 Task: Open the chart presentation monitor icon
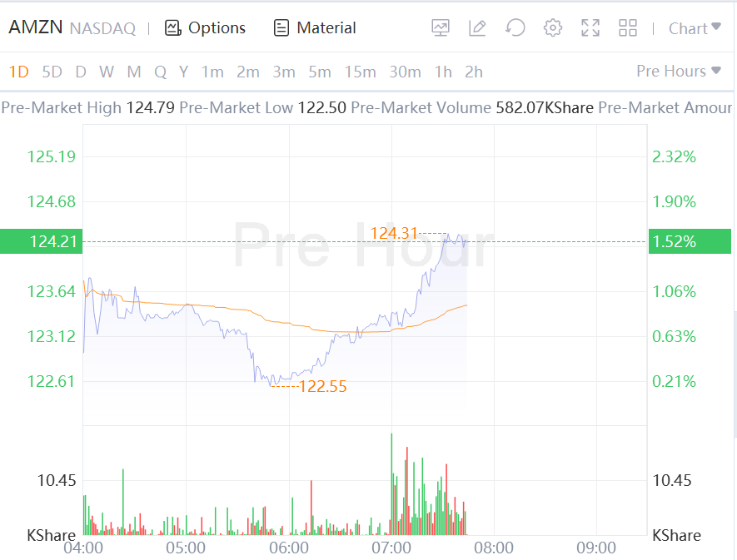coord(441,28)
